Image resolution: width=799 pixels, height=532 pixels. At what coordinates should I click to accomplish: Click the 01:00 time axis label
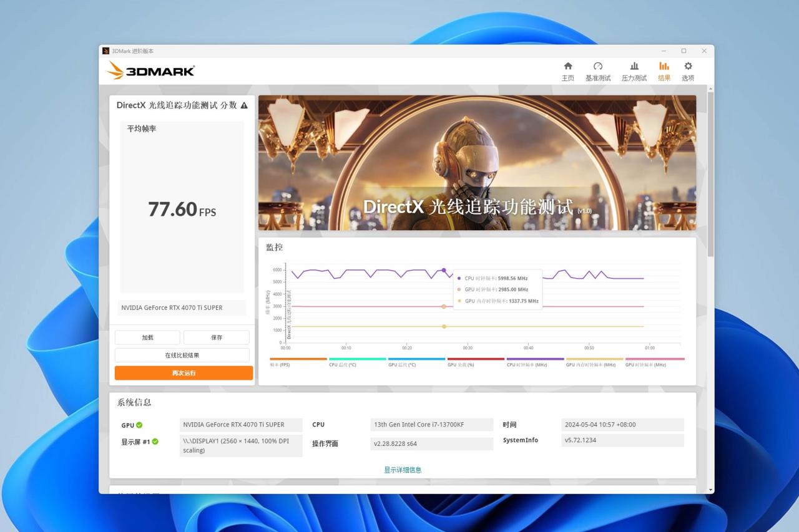(650, 348)
